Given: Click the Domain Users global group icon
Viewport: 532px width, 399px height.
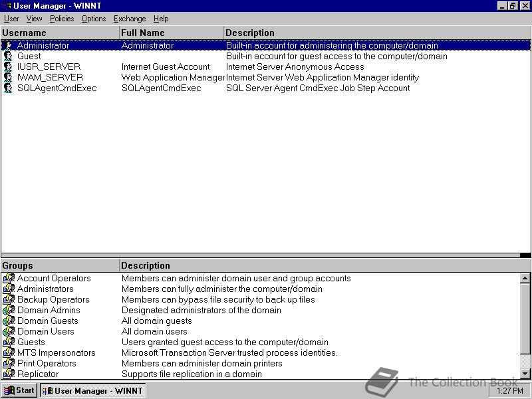Looking at the screenshot, I should click(x=9, y=331).
